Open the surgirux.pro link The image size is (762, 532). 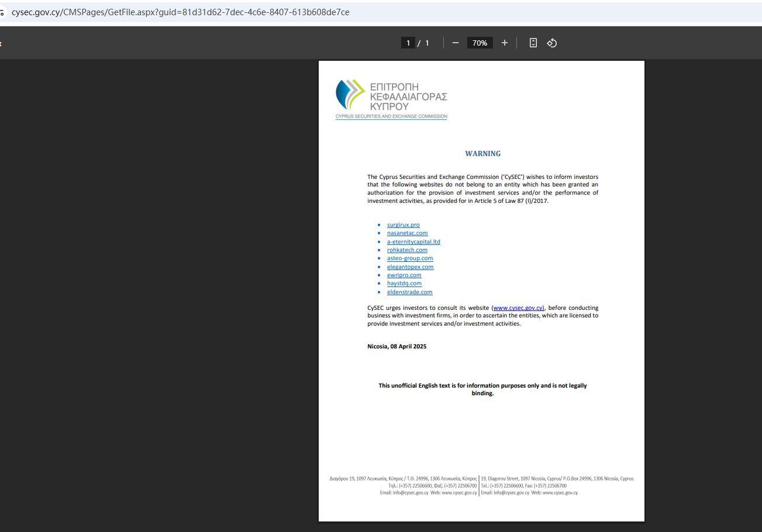403,225
